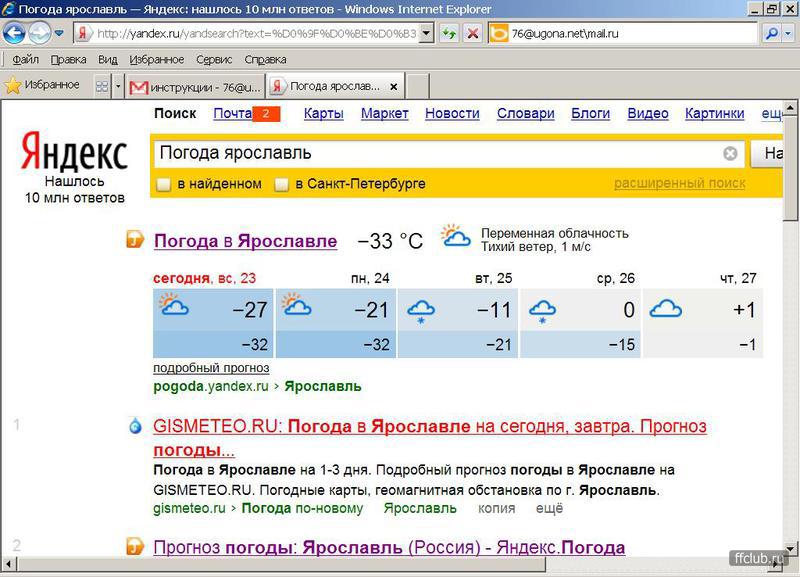Go forward with the Forward arrow button
Screen dimensions: 800x577
coord(39,34)
